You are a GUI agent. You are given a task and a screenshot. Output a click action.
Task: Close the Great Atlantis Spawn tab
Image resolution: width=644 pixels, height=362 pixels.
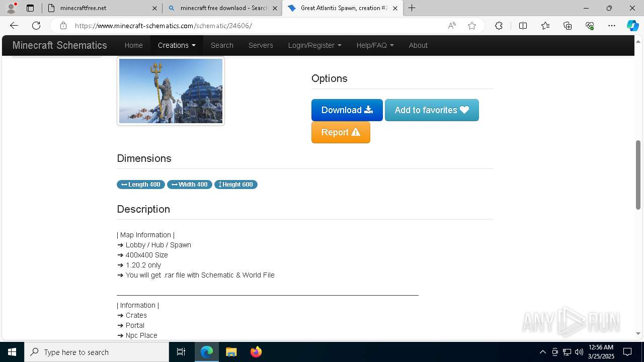[x=395, y=8]
